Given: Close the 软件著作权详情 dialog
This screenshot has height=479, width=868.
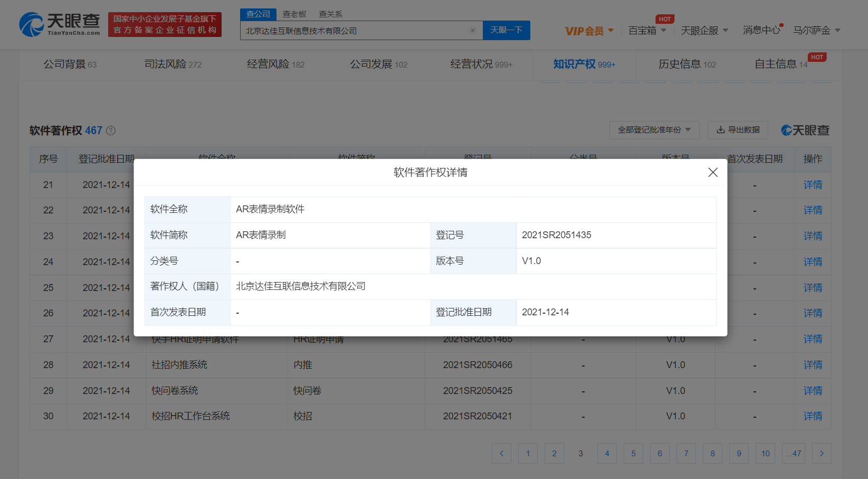Looking at the screenshot, I should [712, 173].
